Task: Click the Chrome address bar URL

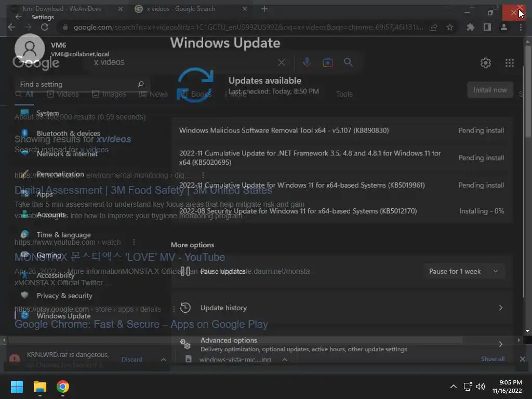Action: 248,27
